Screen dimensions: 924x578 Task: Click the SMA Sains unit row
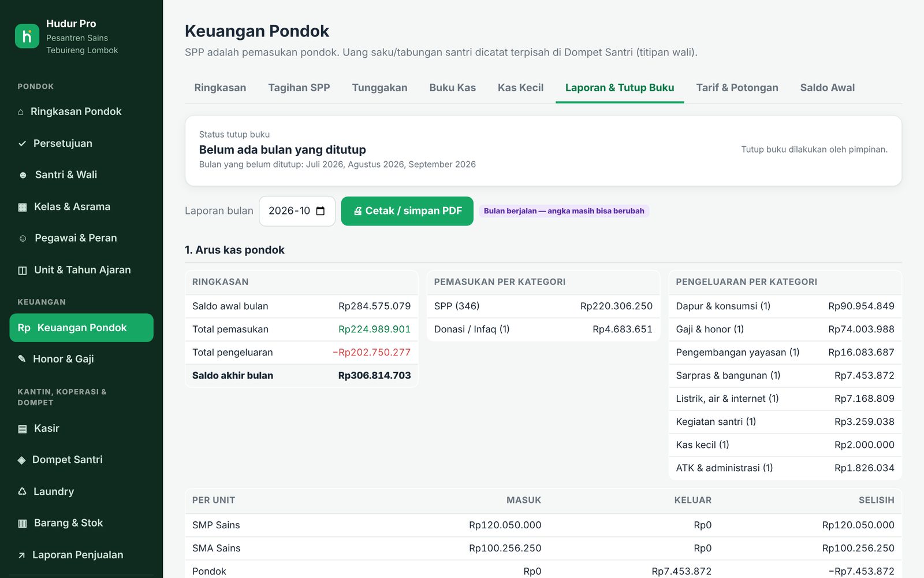click(x=543, y=549)
